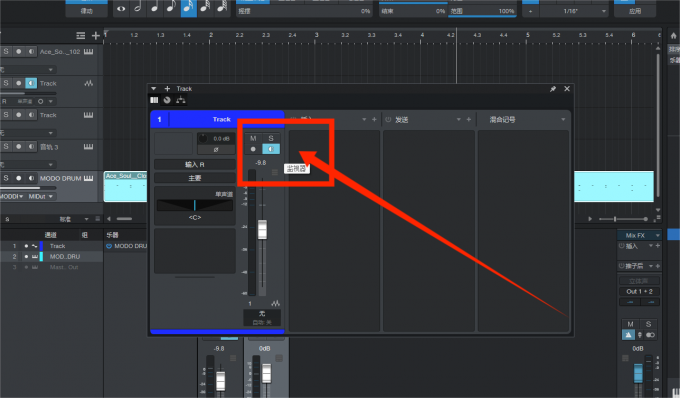Solo the Track channel with the S button
The width and height of the screenshot is (680, 398).
pyautogui.click(x=271, y=138)
